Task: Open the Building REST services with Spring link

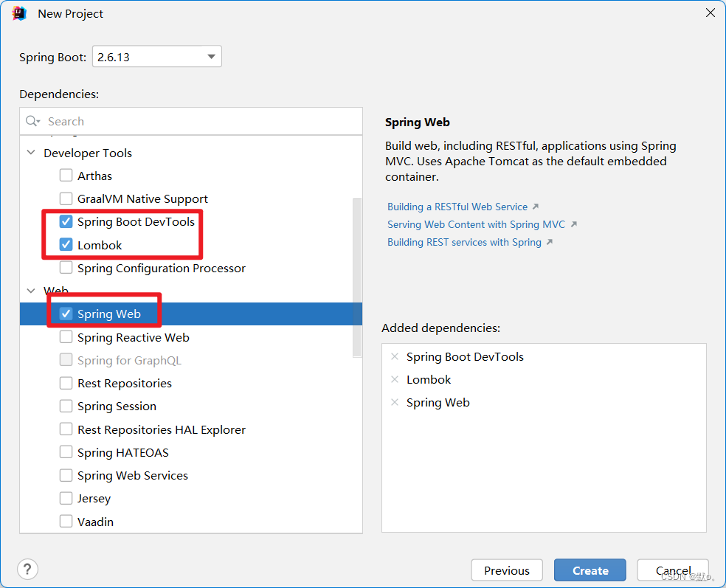Action: (x=464, y=242)
